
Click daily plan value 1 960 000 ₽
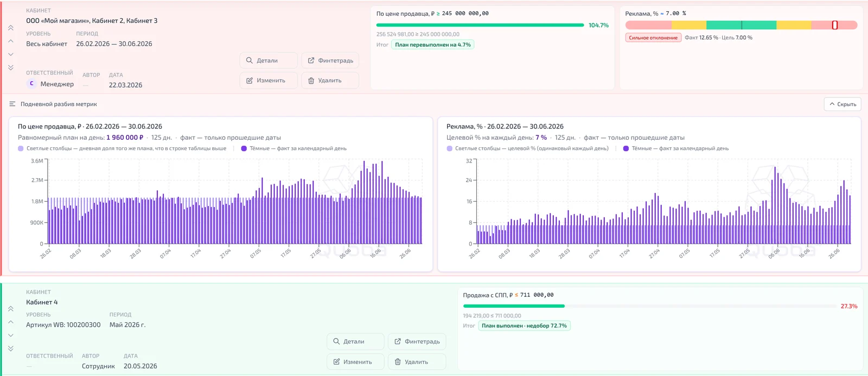[x=125, y=138]
